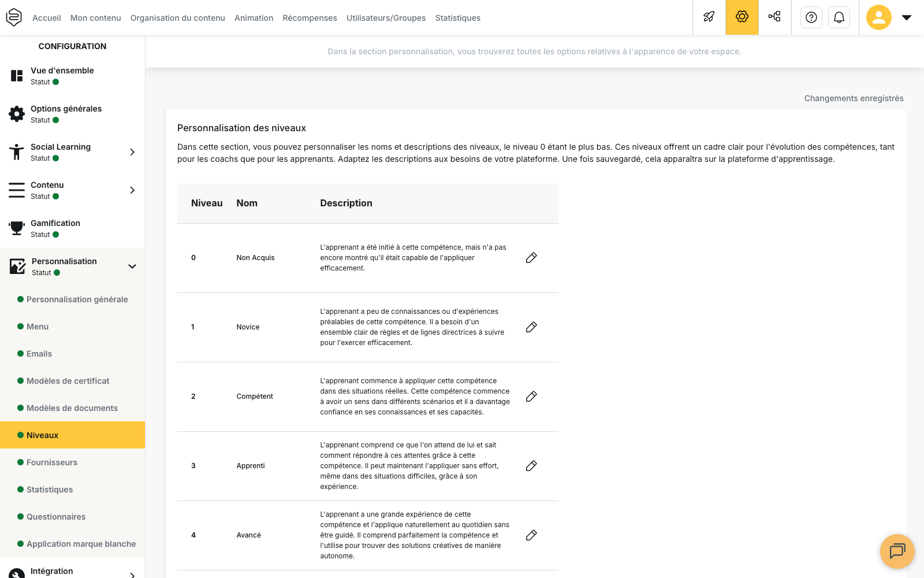Click the configuration gear icon in header
This screenshot has height=578, width=924.
click(x=742, y=17)
